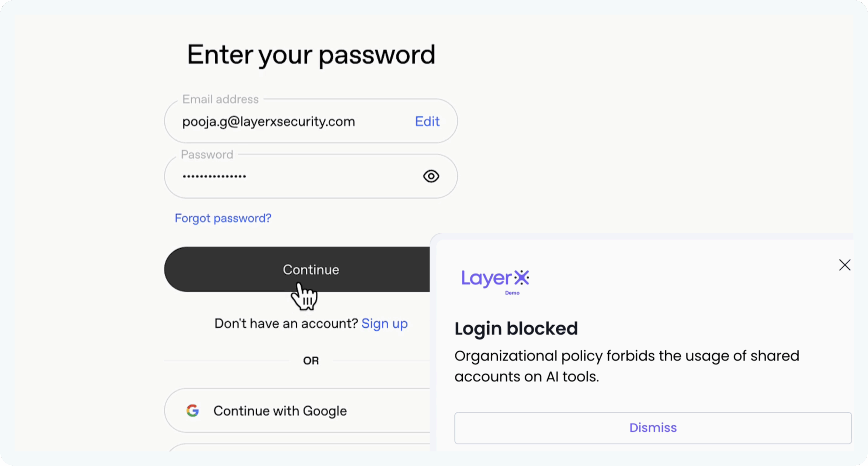Click the organizational policy message text
The height and width of the screenshot is (466, 868).
(627, 366)
